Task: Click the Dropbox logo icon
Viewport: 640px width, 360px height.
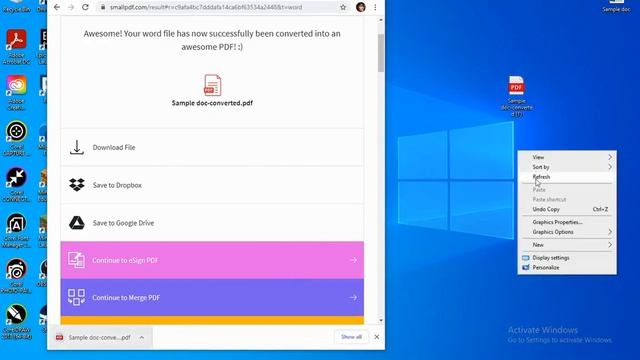Action: click(77, 185)
